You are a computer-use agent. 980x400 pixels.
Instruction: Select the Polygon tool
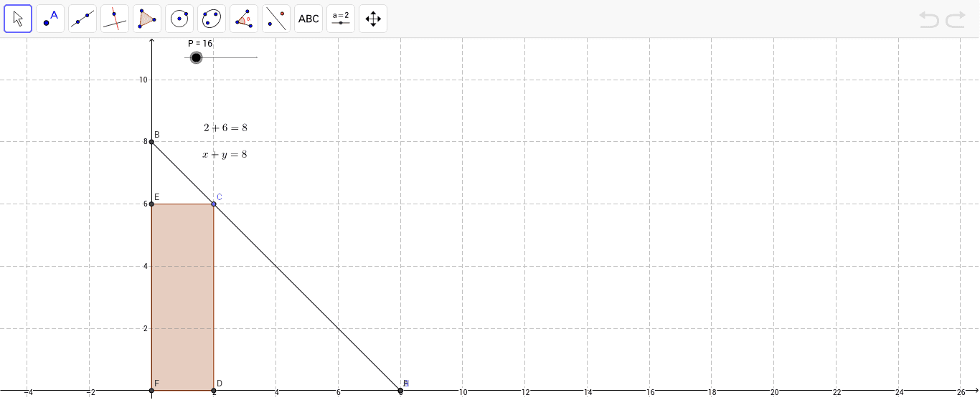tap(147, 19)
